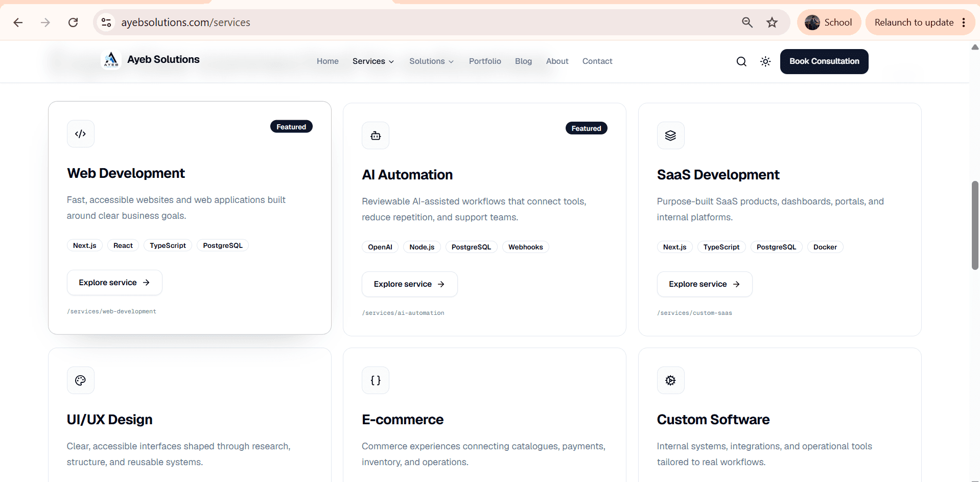
Task: Reload the current page
Action: (x=73, y=22)
